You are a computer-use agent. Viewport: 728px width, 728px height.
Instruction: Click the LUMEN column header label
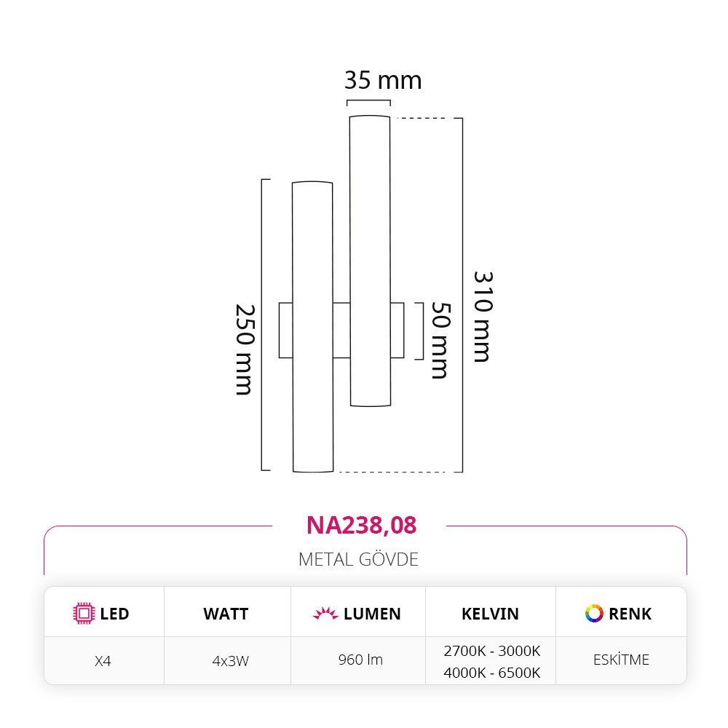372,614
